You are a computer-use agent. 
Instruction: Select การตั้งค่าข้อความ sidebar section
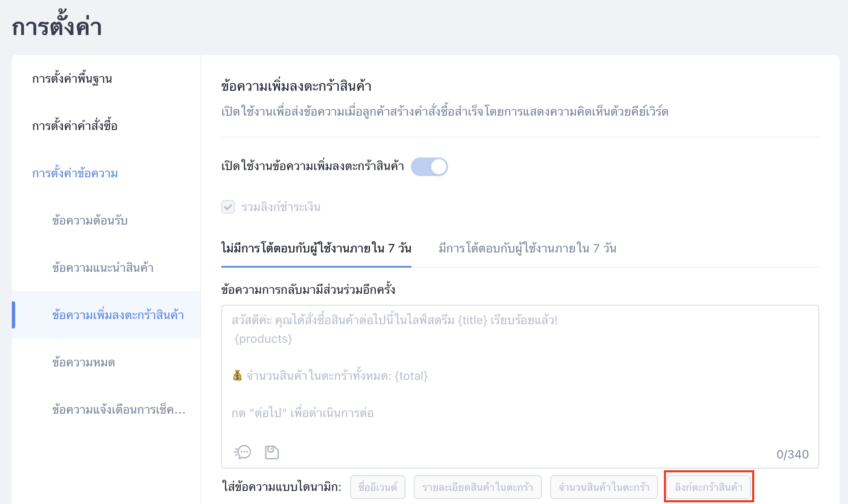tap(75, 173)
